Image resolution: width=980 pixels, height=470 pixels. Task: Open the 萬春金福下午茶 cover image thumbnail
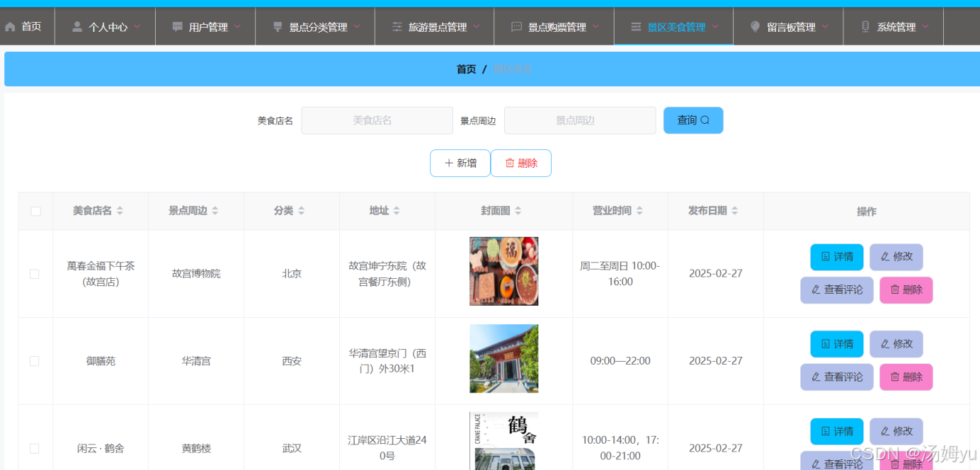(503, 271)
